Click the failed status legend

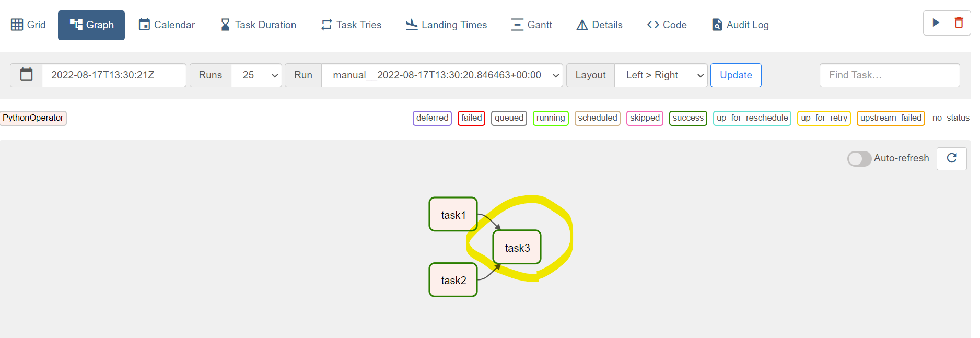pyautogui.click(x=471, y=118)
